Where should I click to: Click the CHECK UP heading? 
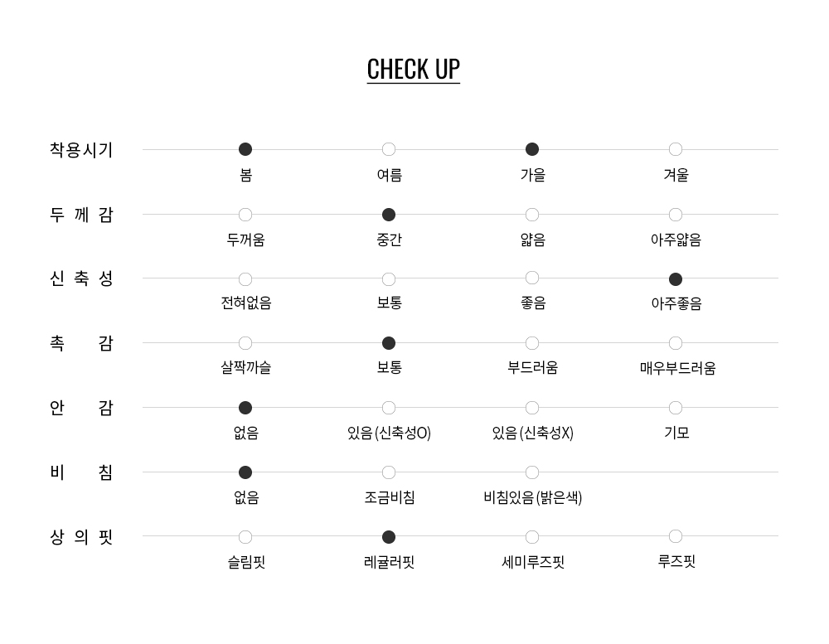414,69
